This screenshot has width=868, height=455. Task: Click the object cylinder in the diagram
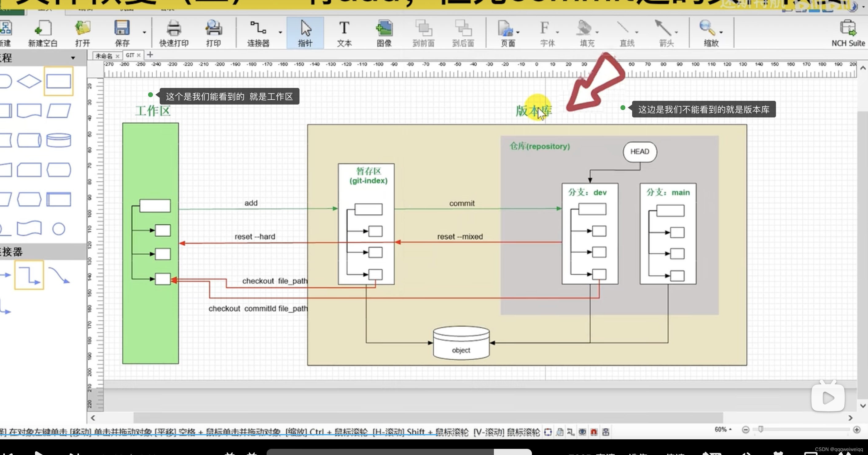tap(461, 343)
